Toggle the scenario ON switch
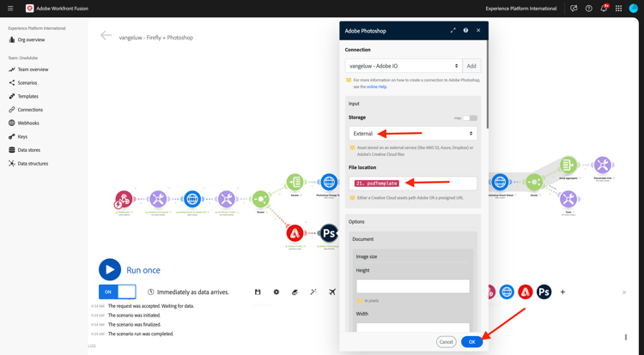Screen dimensions: 644x355 coord(118,292)
